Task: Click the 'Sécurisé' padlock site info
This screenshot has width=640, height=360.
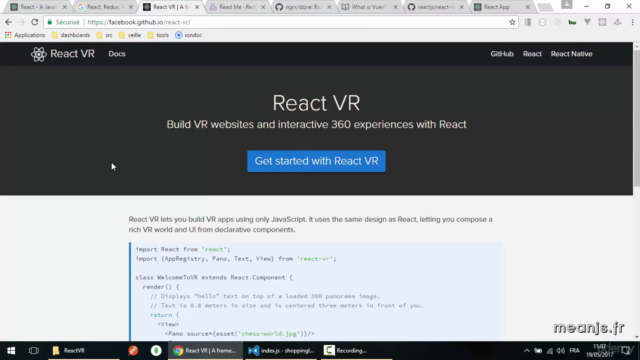Action: 64,22
